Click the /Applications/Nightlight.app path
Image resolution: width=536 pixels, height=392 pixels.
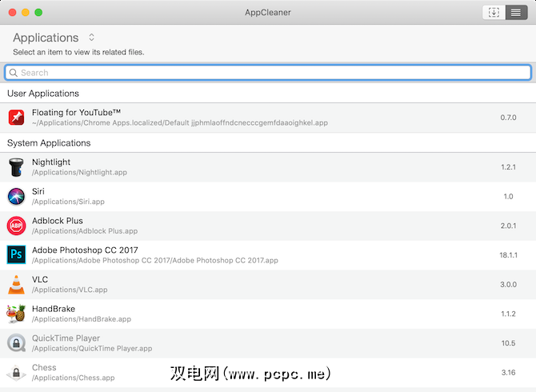[79, 173]
